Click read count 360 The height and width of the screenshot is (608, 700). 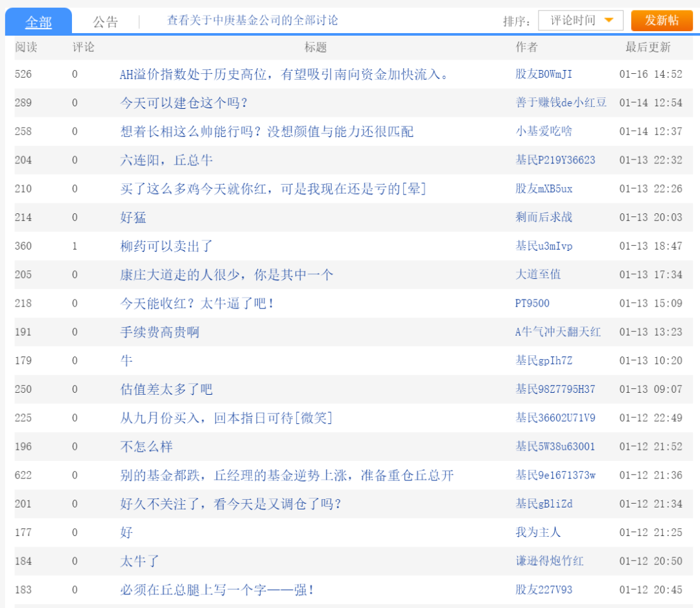(x=23, y=246)
